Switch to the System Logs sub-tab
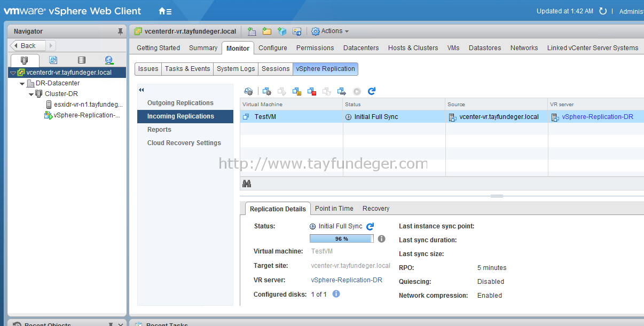 point(236,69)
